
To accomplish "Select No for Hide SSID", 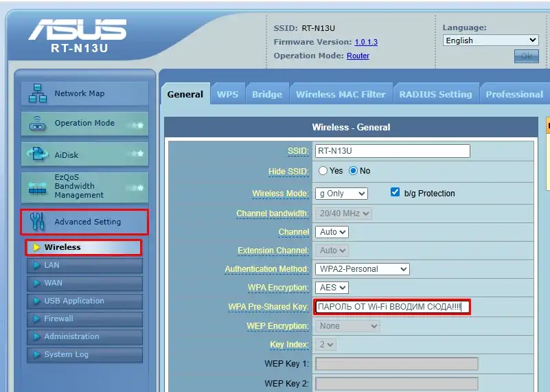I will (354, 171).
